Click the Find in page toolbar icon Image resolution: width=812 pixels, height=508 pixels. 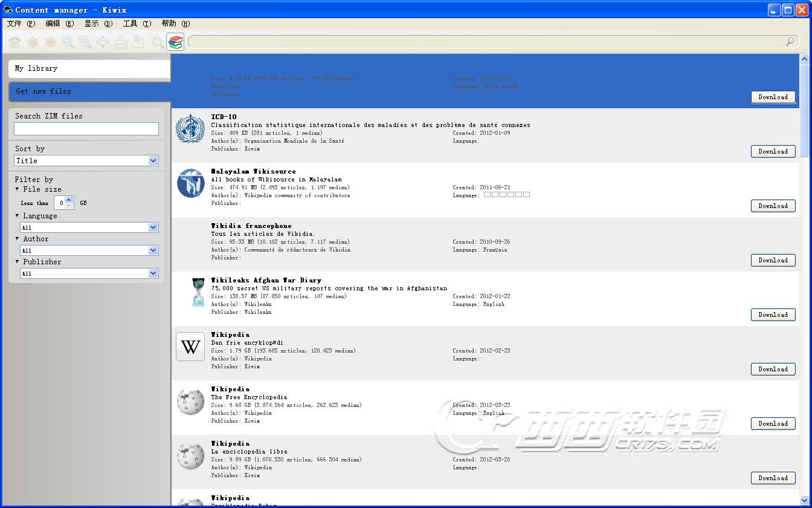(x=156, y=42)
